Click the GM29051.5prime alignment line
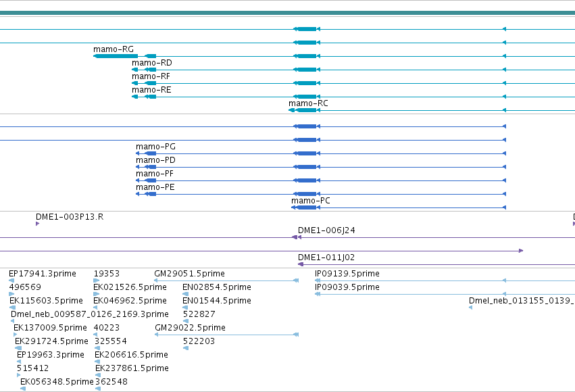This screenshot has height=392, width=575. click(226, 280)
